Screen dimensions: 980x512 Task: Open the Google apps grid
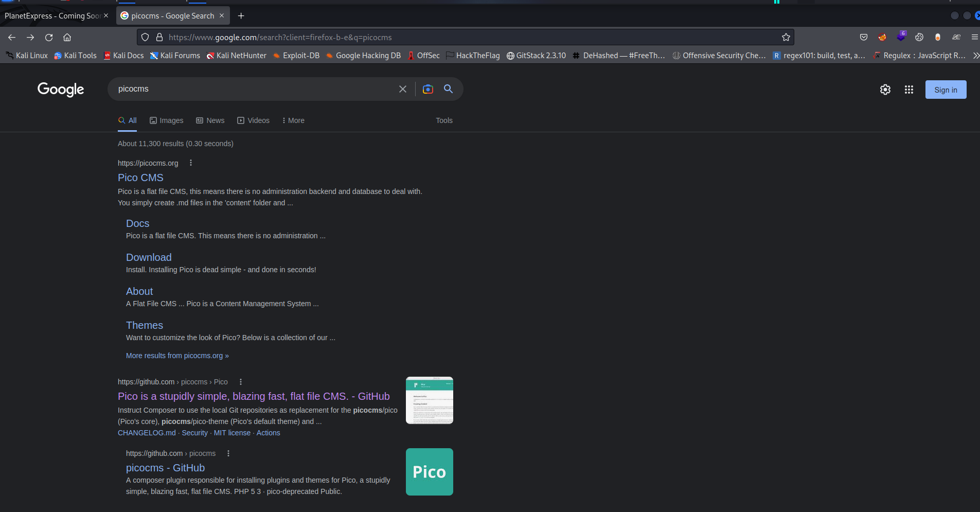pyautogui.click(x=909, y=90)
